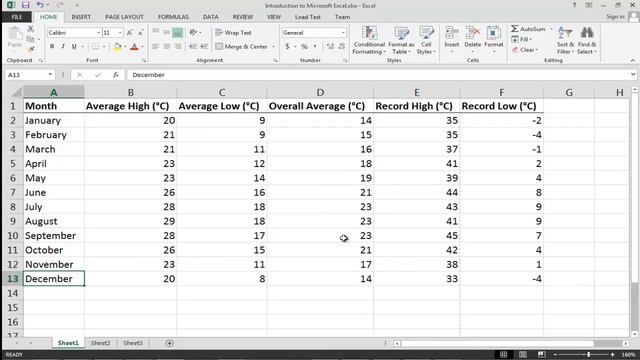Image resolution: width=640 pixels, height=360 pixels.
Task: Click the AutoSum button
Action: pos(529,29)
